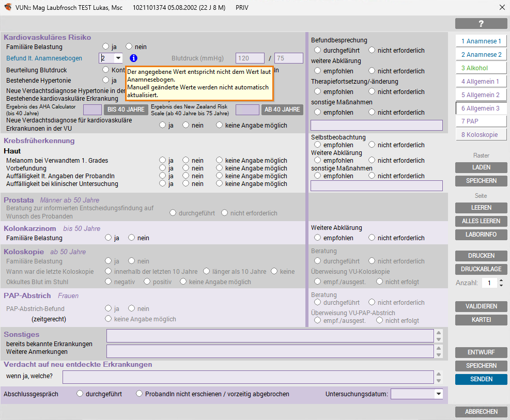Click the AB 40 JAHRE calculator button
The width and height of the screenshot is (510, 420).
coord(282,110)
